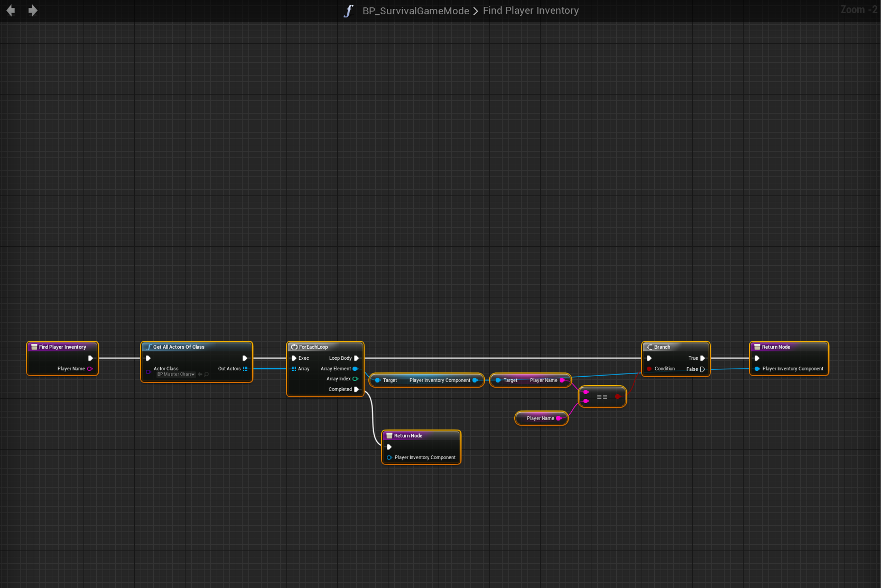Click the function icon beside BP_SurvivalGameMode
881x588 pixels.
click(x=348, y=11)
